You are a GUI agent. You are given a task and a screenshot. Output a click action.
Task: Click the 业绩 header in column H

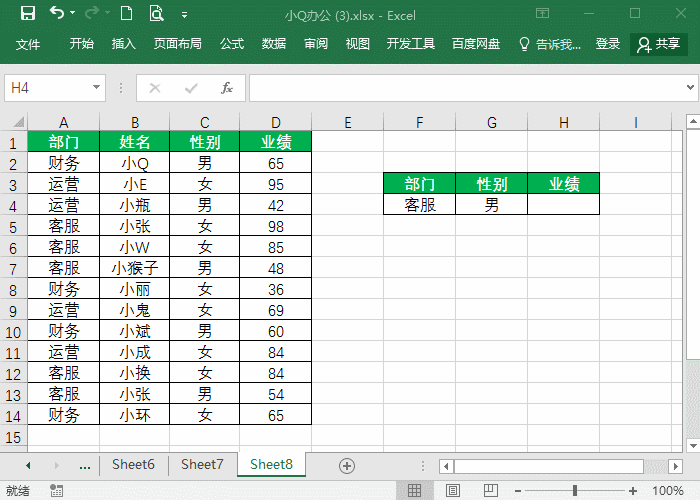(x=563, y=183)
